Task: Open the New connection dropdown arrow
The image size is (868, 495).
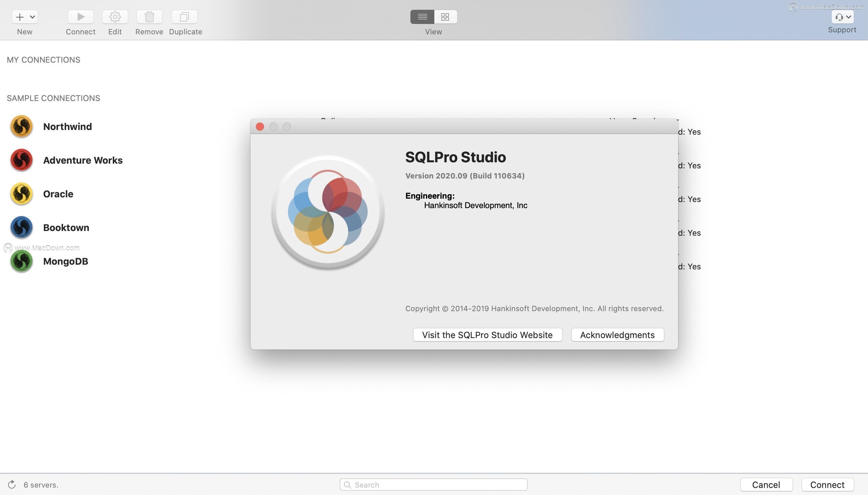Action: [33, 16]
